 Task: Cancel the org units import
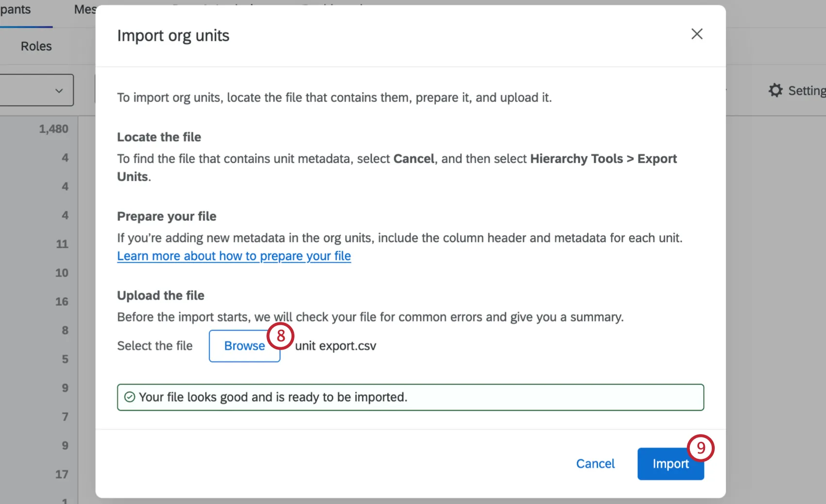tap(595, 464)
